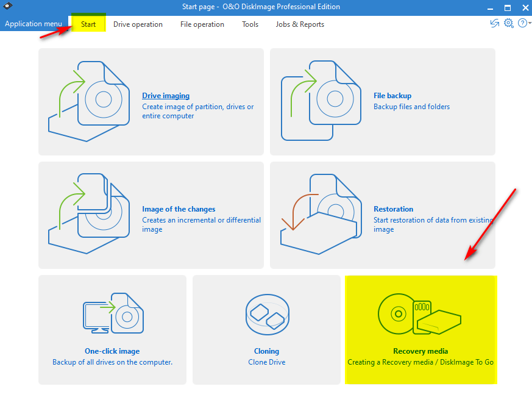The height and width of the screenshot is (400, 532).
Task: Click 'Backup of all drives on the computer' text
Action: click(x=112, y=362)
